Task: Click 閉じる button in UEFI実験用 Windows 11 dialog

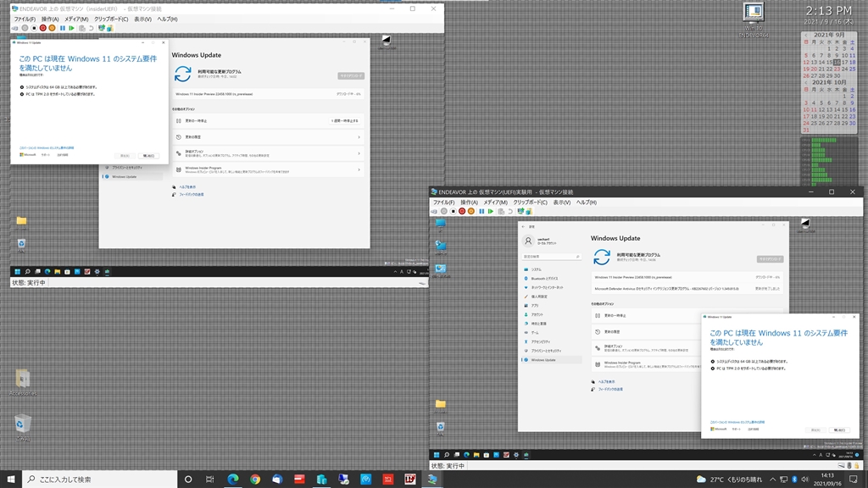Action: tap(839, 430)
